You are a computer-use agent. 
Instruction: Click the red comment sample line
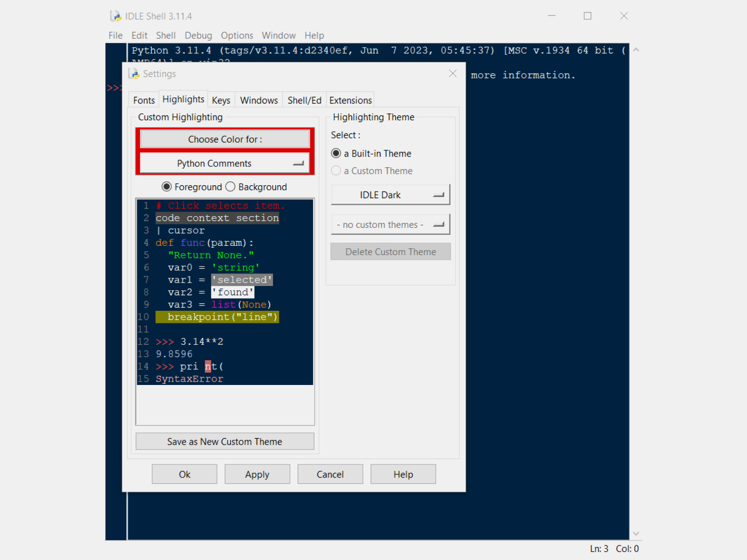click(220, 206)
